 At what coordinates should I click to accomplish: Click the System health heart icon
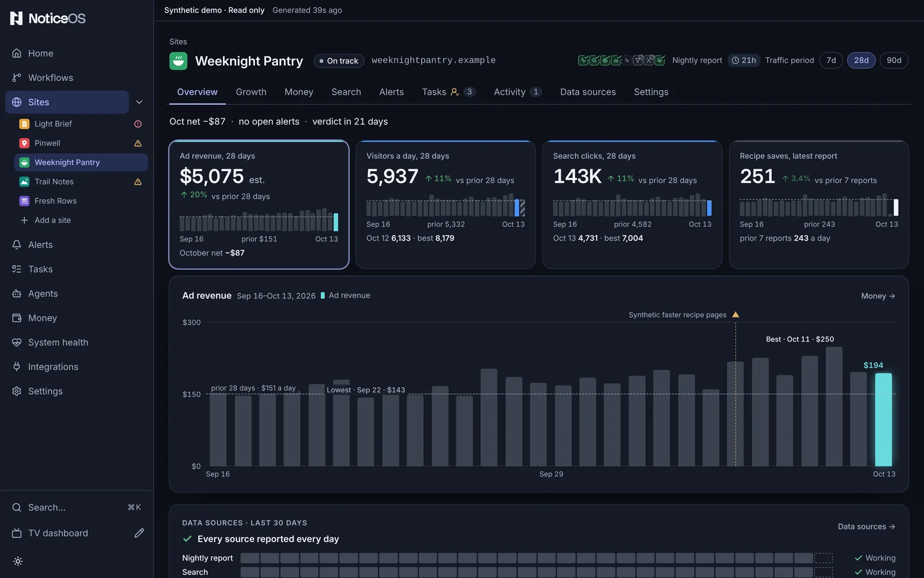17,342
